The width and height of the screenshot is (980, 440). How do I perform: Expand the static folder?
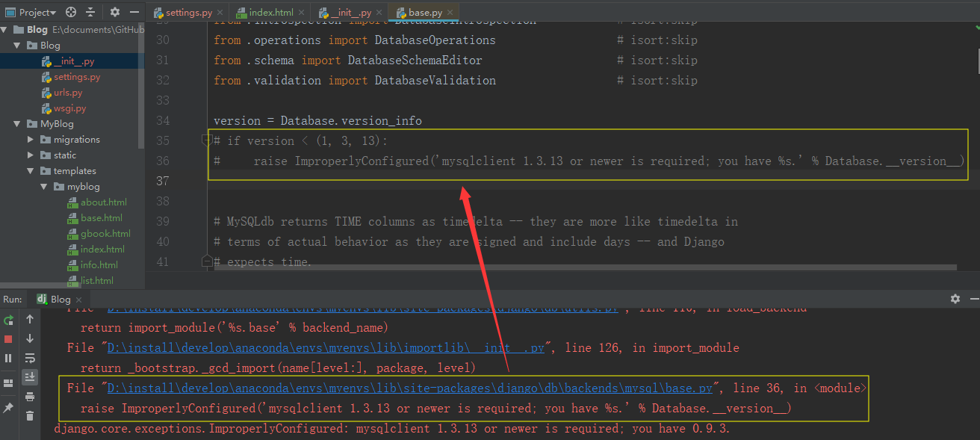[31, 155]
